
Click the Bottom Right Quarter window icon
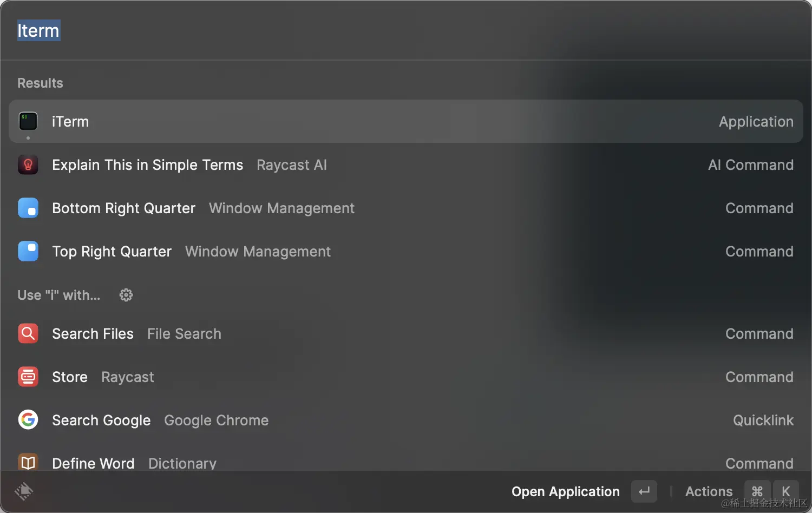[x=28, y=208]
